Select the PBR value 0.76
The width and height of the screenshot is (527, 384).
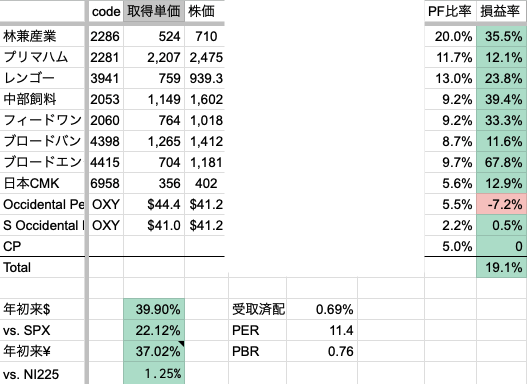tap(322, 351)
